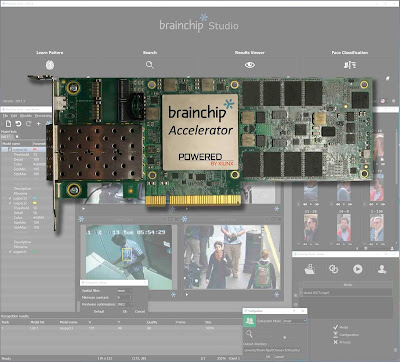Open the Learn Pattern brain icon

click(50, 65)
